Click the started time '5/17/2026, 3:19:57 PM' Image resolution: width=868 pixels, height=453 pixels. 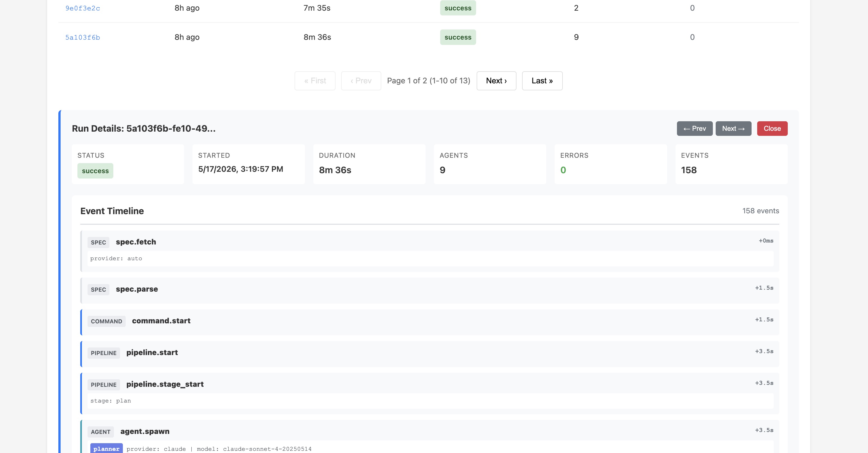tap(241, 169)
